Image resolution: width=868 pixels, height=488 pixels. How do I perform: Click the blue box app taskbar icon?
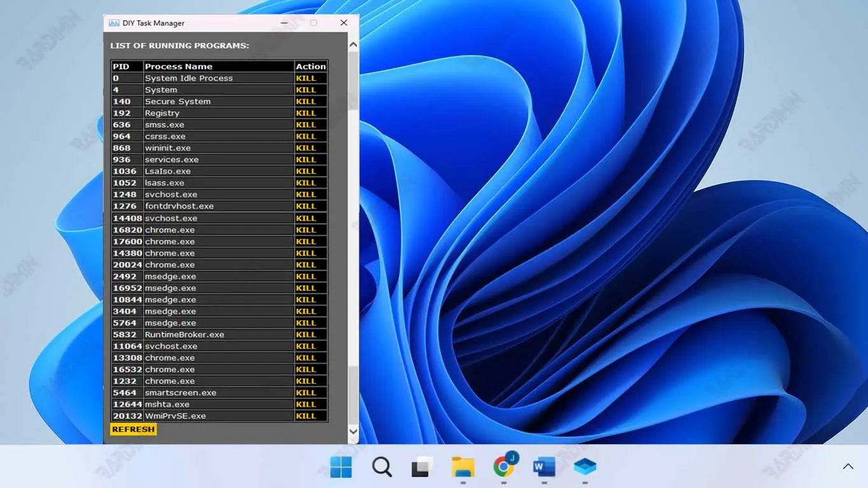point(585,467)
